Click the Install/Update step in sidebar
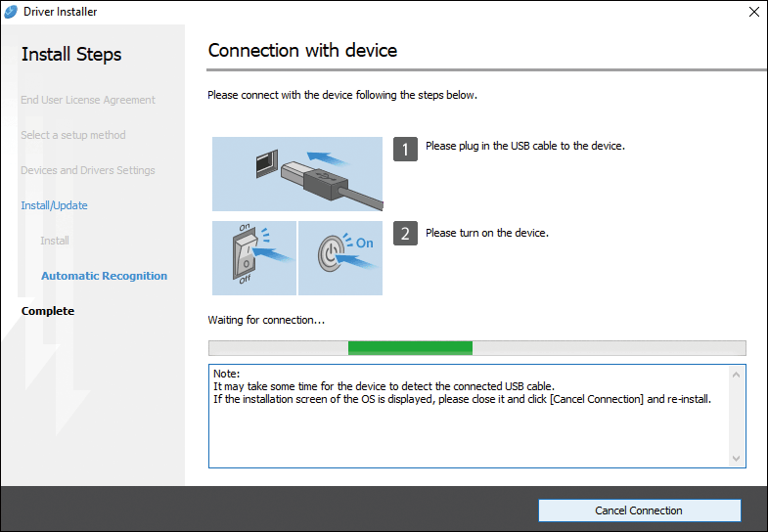 (54, 205)
